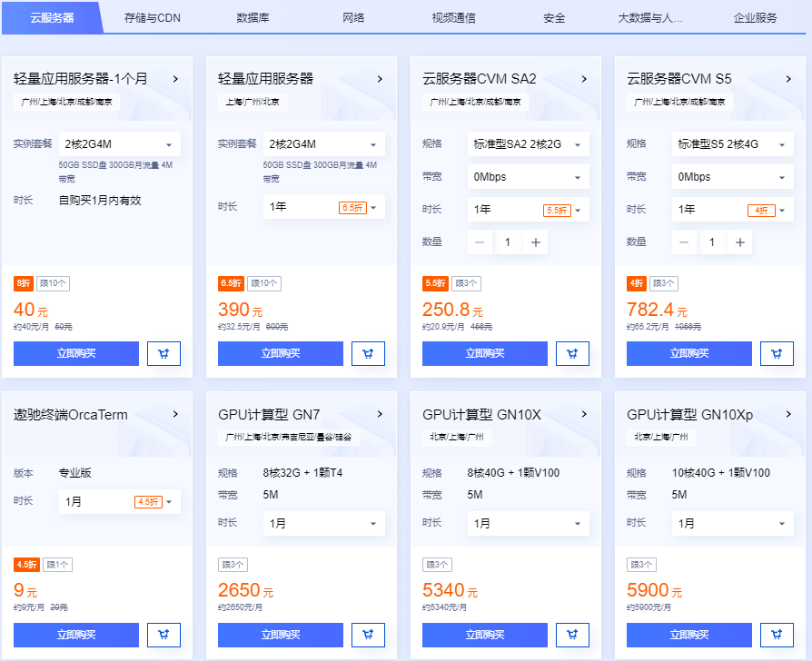Open 轻量应用服务器-1个月 title link

click(x=81, y=79)
